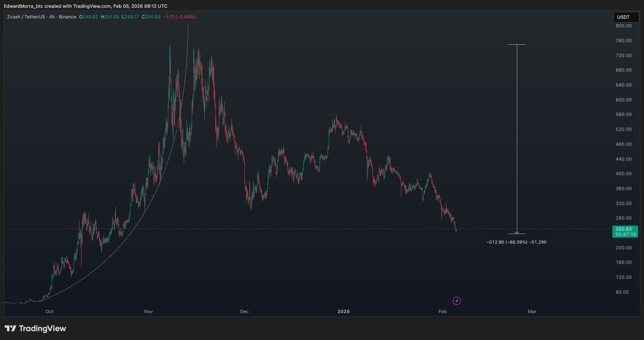Click the Feb label on time axis
Screen dimensions: 644x340
point(442,312)
